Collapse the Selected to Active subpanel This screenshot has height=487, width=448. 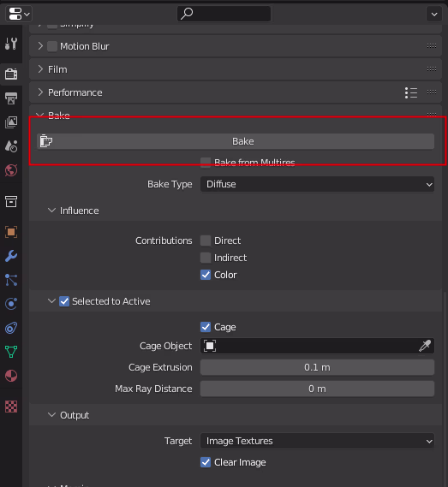[x=51, y=301]
